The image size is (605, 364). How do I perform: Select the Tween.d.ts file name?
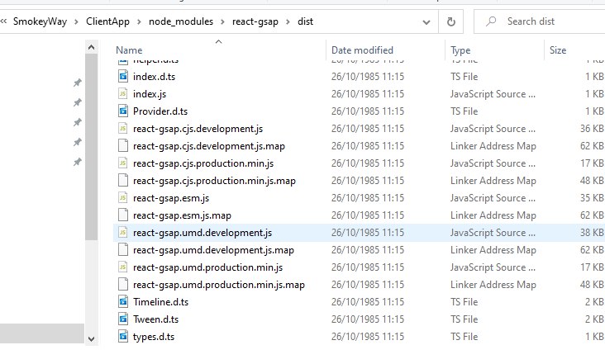pos(155,319)
